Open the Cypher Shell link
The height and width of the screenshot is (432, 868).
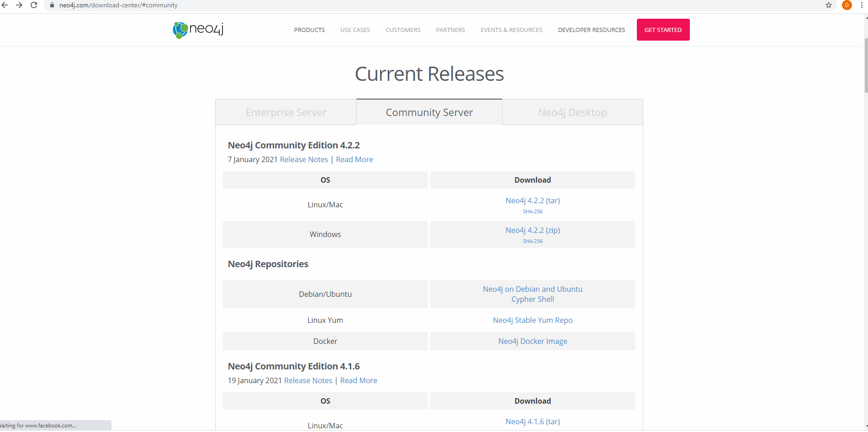[x=533, y=299]
